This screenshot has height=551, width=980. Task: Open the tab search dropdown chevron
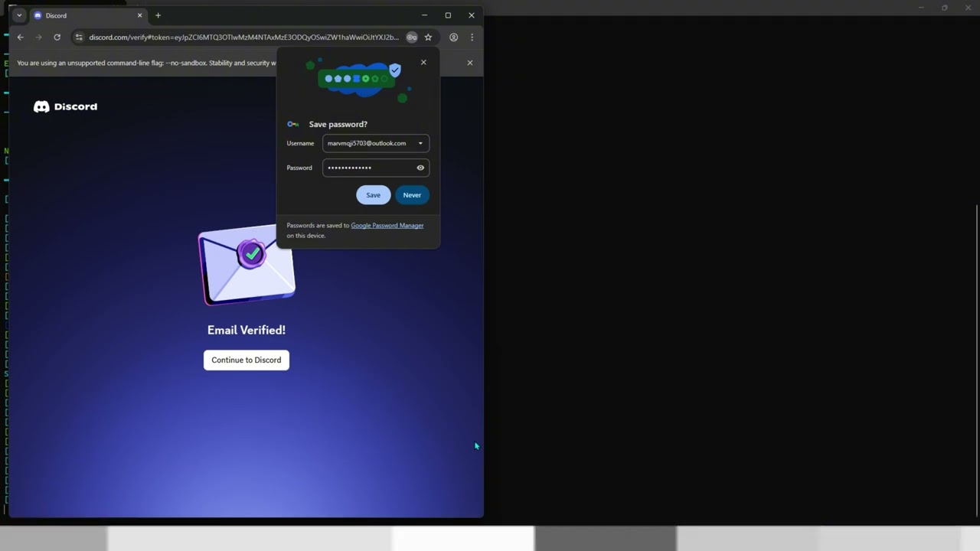19,15
